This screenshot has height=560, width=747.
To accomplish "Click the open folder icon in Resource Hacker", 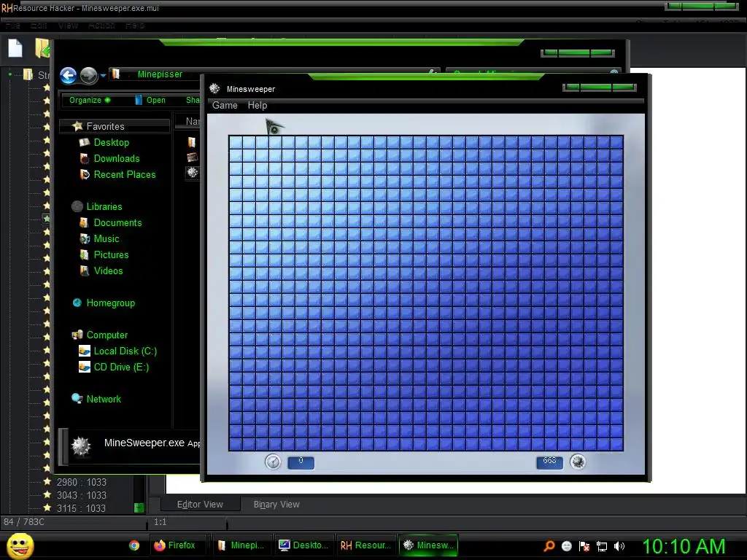I will [42, 48].
